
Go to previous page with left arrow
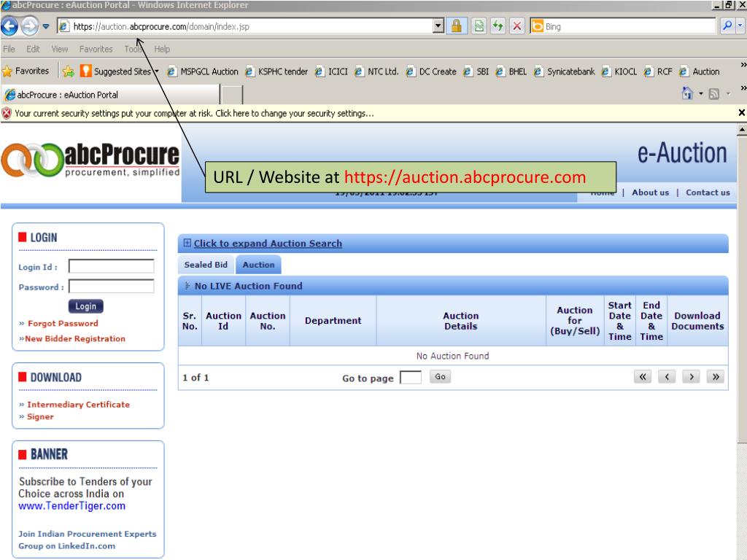[x=667, y=377]
